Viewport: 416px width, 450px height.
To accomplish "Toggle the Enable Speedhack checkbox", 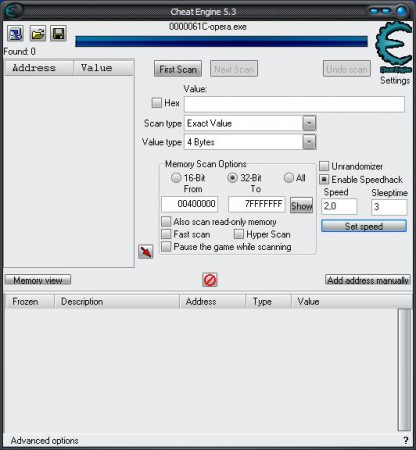I will (324, 179).
